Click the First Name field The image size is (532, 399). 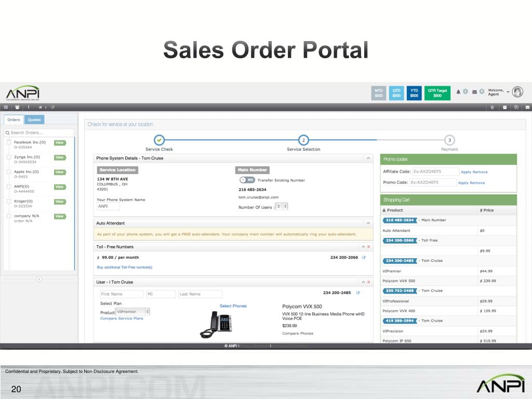click(122, 294)
